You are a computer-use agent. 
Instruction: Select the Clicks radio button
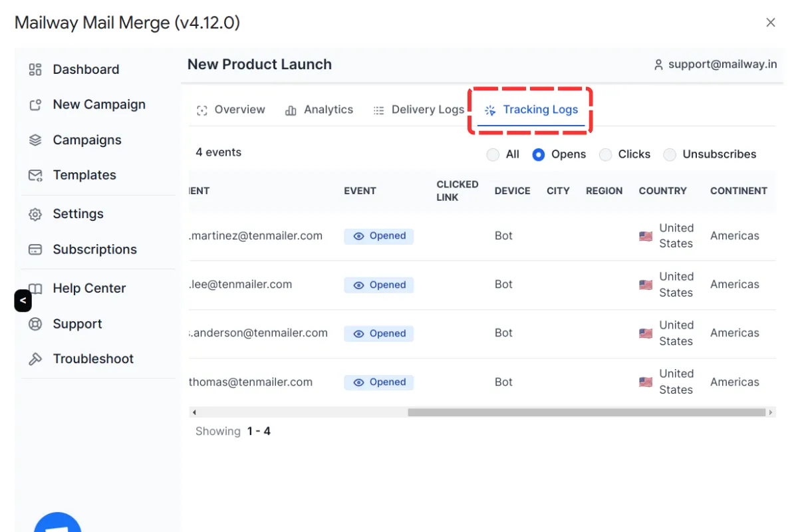point(605,155)
